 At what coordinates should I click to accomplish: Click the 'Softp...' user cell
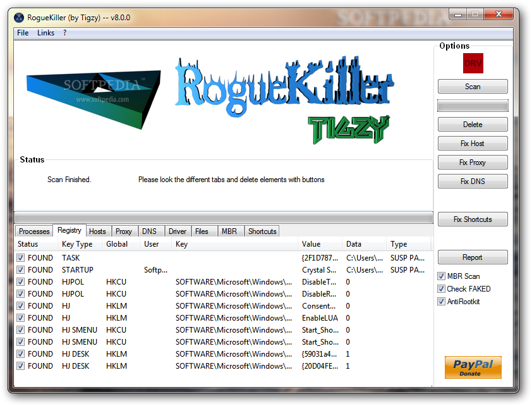pos(155,270)
